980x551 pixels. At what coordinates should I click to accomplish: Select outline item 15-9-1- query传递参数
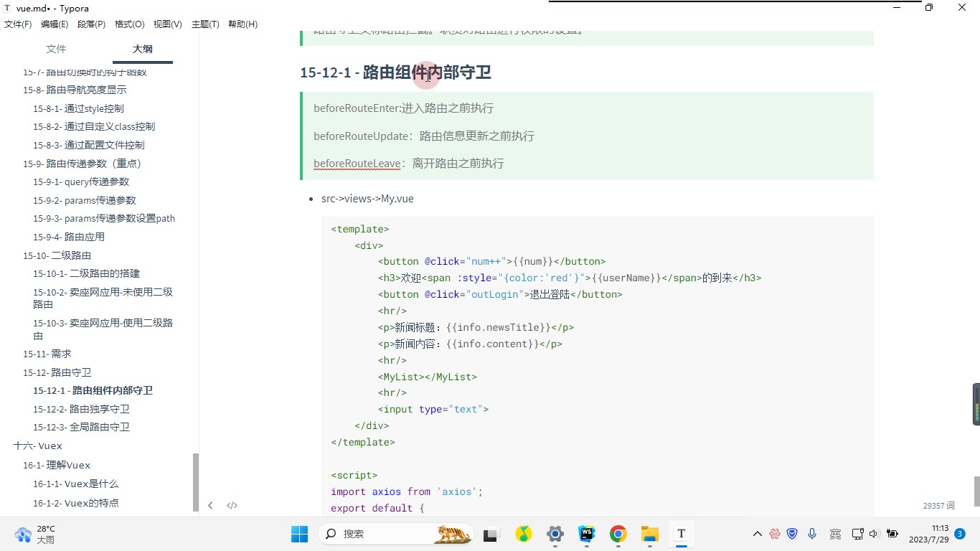pos(81,182)
